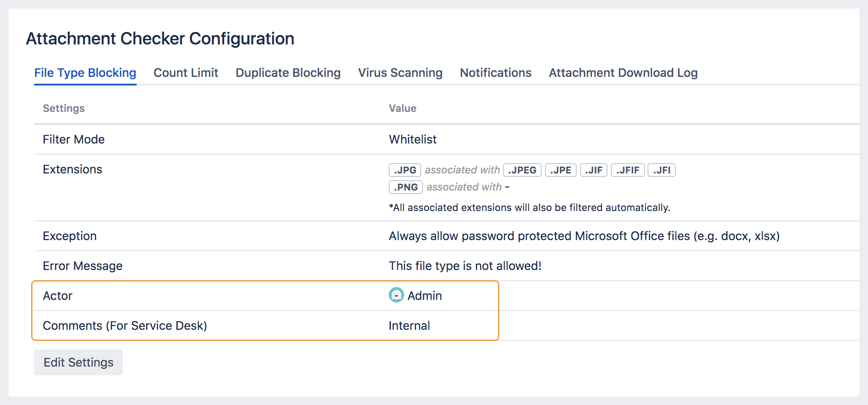Select the .JPE extension tag
Screen dimensions: 868x405
tap(560, 170)
